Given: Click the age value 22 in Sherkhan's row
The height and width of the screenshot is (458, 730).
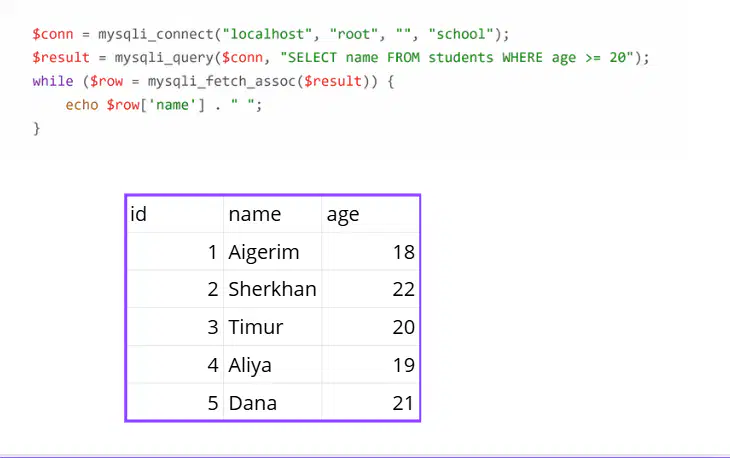Looking at the screenshot, I should (x=371, y=289).
